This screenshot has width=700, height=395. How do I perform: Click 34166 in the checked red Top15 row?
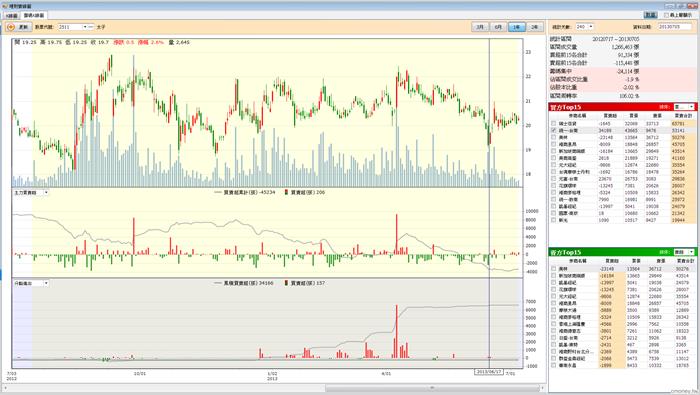click(x=604, y=131)
